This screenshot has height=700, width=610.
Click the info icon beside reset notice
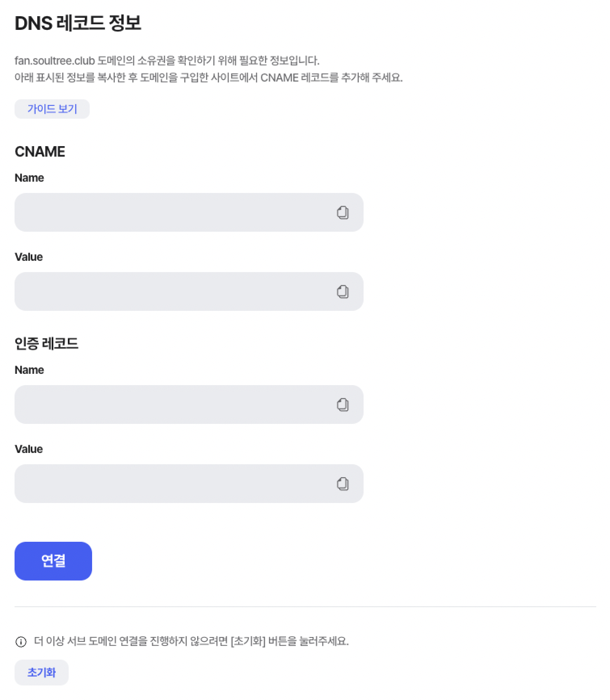pos(21,641)
